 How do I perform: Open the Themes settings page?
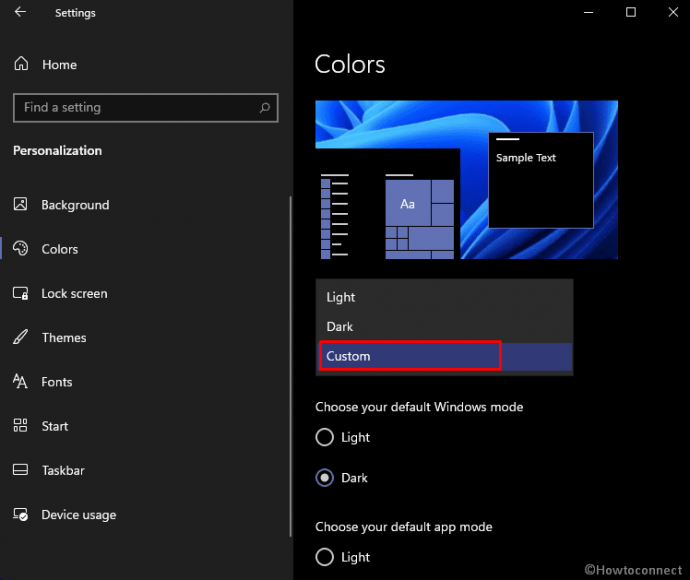[145, 338]
